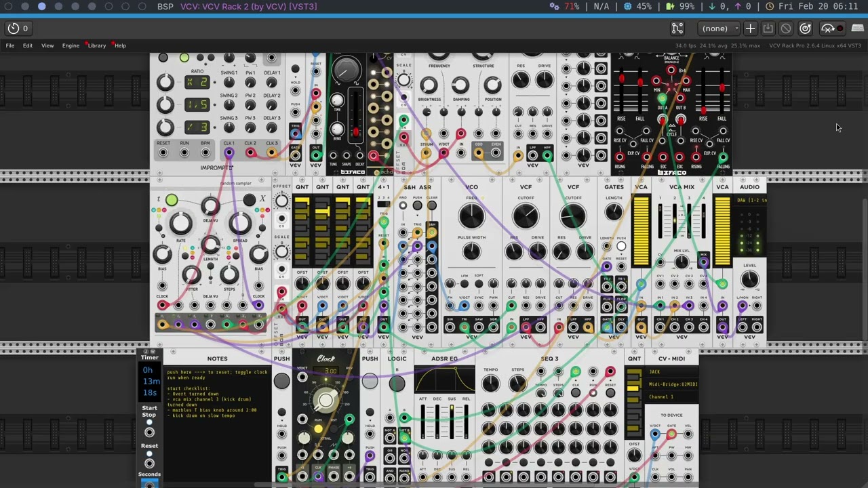Click the keyboard icon in host toolbar
This screenshot has width=868, height=488.
tap(858, 28)
